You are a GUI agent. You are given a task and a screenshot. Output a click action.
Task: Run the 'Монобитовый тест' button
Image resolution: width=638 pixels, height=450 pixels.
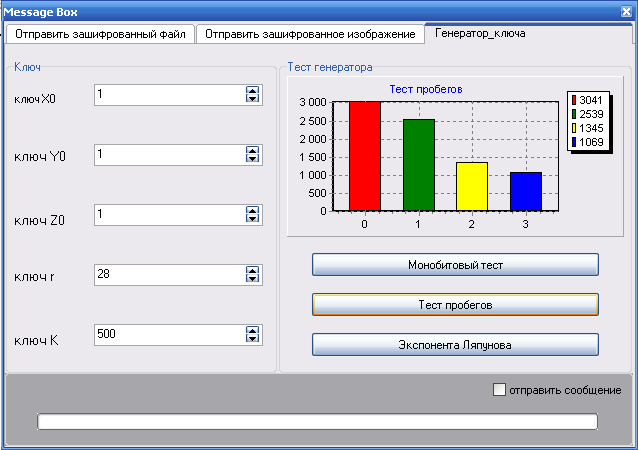click(x=455, y=264)
